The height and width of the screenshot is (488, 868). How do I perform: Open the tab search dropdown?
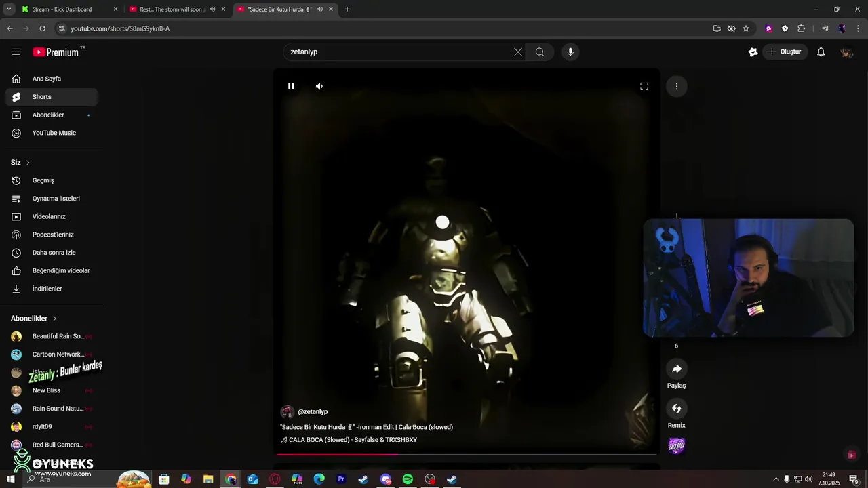[9, 9]
